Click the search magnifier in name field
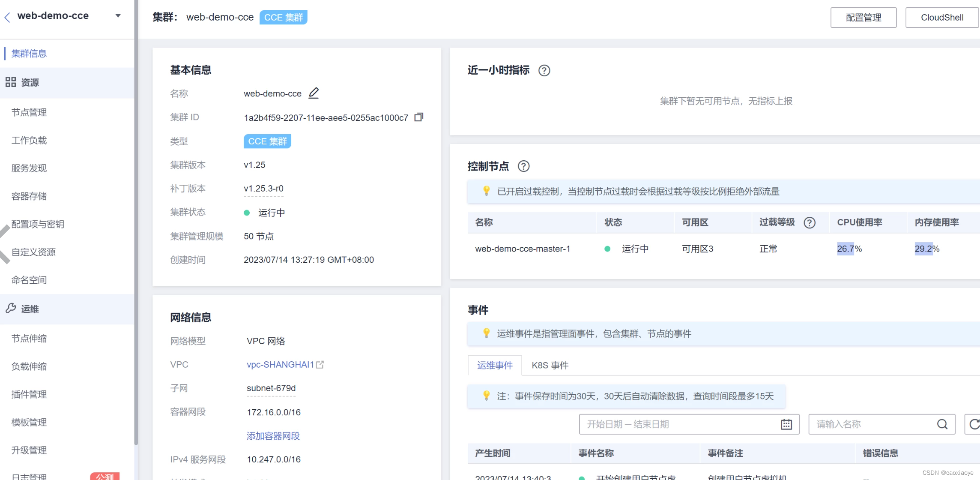This screenshot has height=480, width=980. [942, 424]
